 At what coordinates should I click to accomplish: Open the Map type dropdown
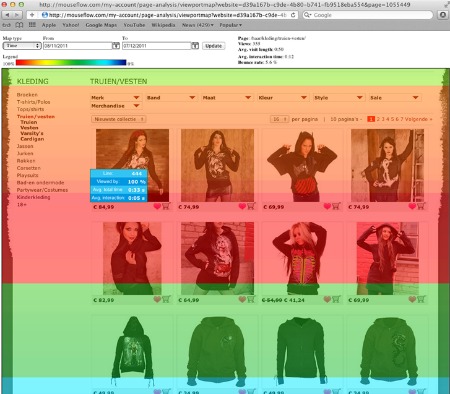click(22, 46)
